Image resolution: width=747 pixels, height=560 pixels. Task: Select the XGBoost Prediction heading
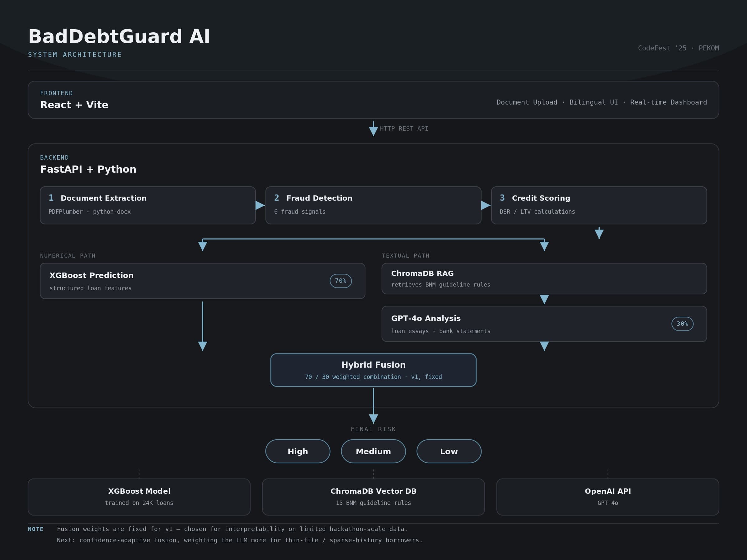(x=92, y=275)
